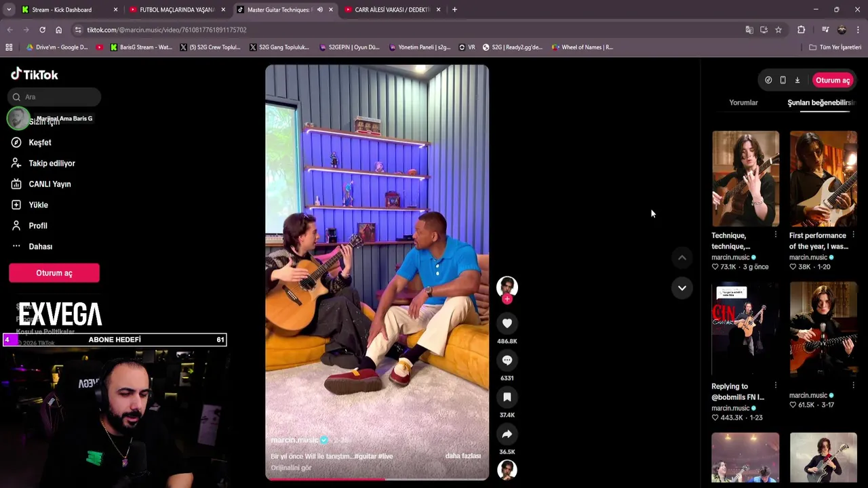The image size is (868, 488).
Task: Open Chrome extensions puzzle icon
Action: [801, 30]
